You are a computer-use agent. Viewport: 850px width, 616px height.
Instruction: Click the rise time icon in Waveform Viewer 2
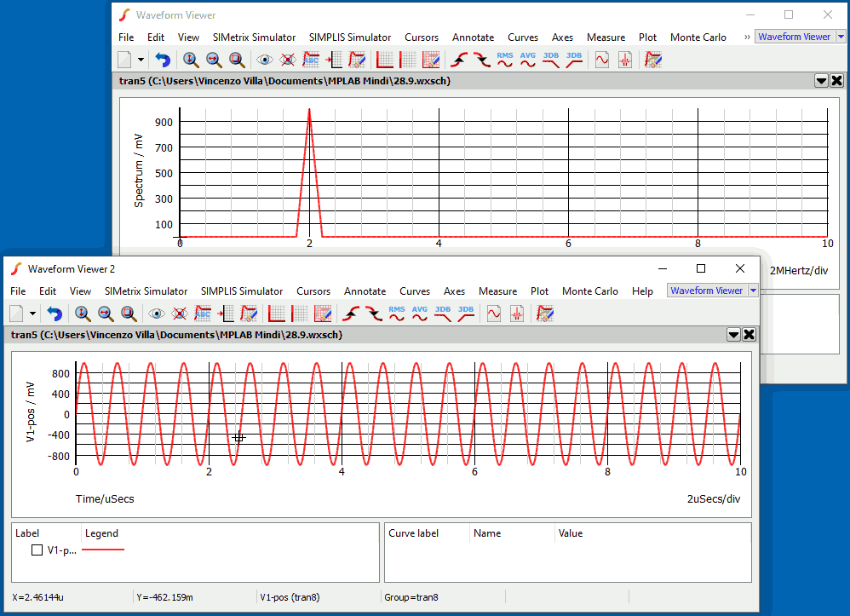pos(352,314)
